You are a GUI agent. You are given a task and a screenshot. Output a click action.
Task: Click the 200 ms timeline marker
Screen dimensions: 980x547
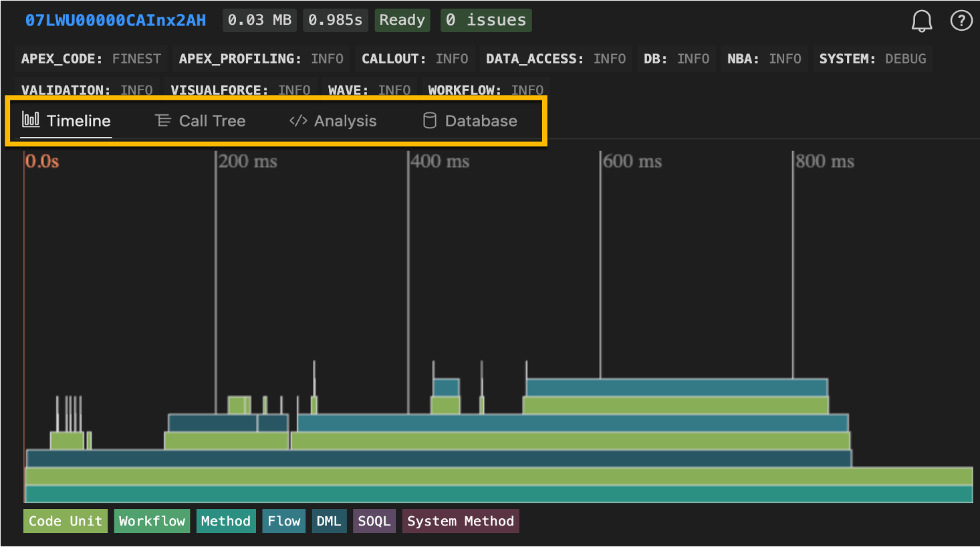pyautogui.click(x=247, y=161)
